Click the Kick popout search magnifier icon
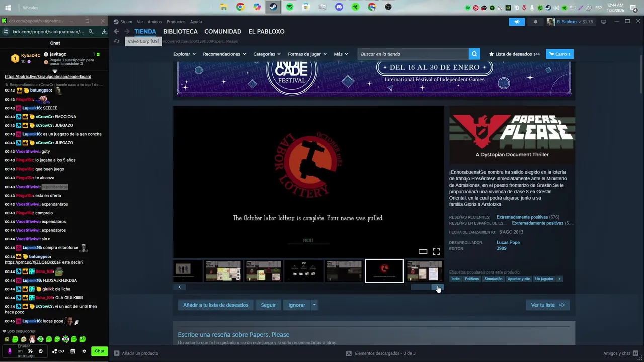 pos(91,31)
